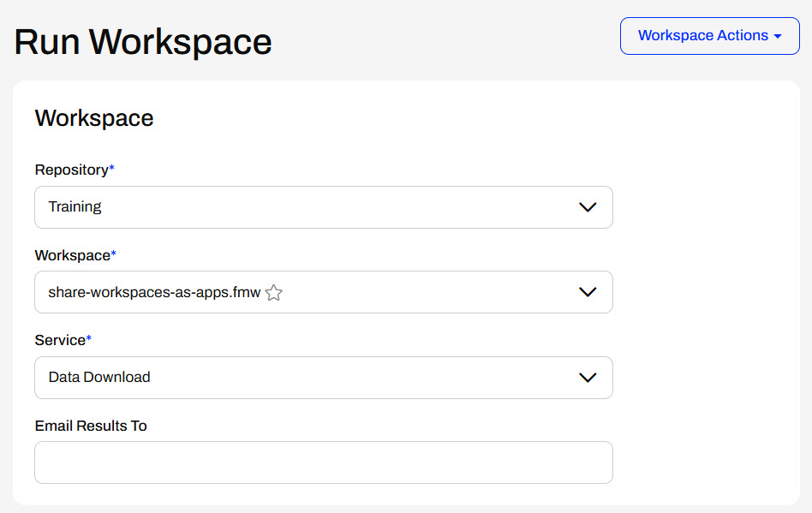Click the Data Download value text

click(x=99, y=378)
